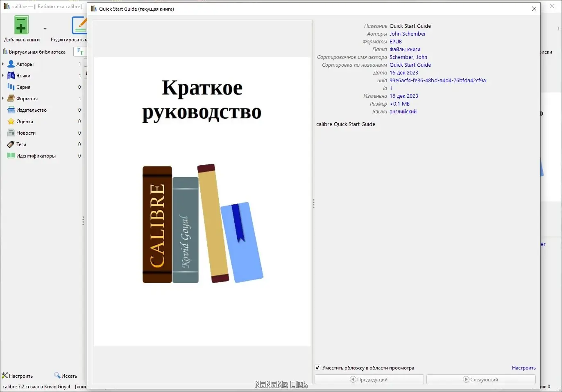562x392 pixels.
Task: Click status bar text calibre 7.2 создана Kovid Goyal
Action: pyautogui.click(x=36, y=387)
